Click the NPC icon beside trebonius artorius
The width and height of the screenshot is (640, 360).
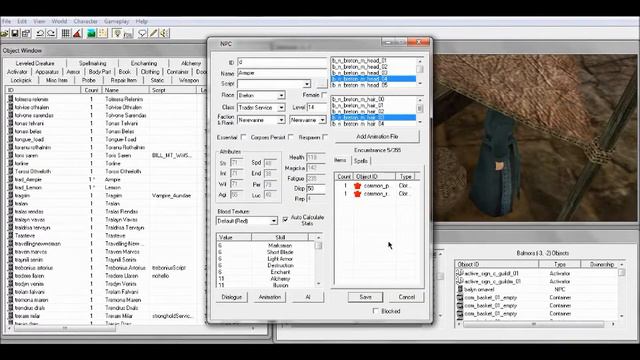(11, 268)
